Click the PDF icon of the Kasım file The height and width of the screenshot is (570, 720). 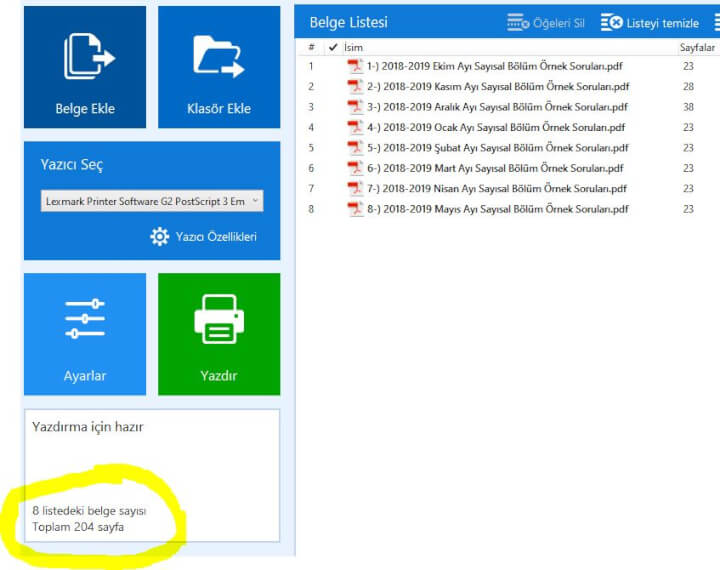pos(355,86)
